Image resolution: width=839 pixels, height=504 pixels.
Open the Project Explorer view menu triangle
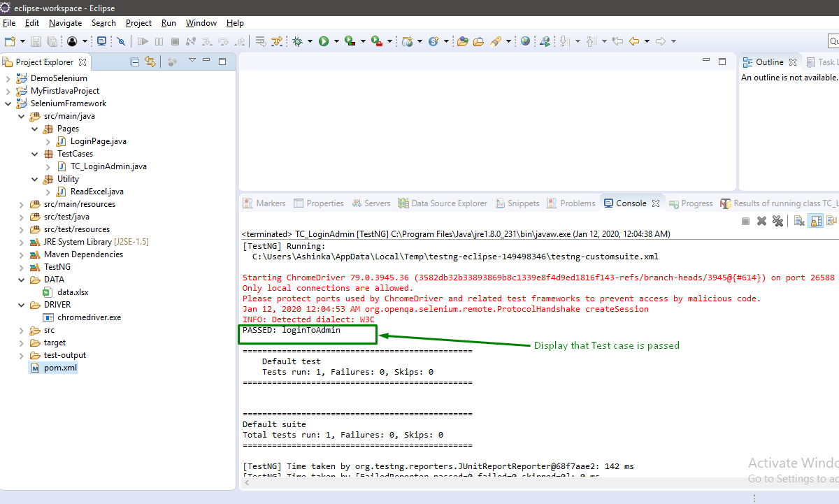click(x=192, y=61)
